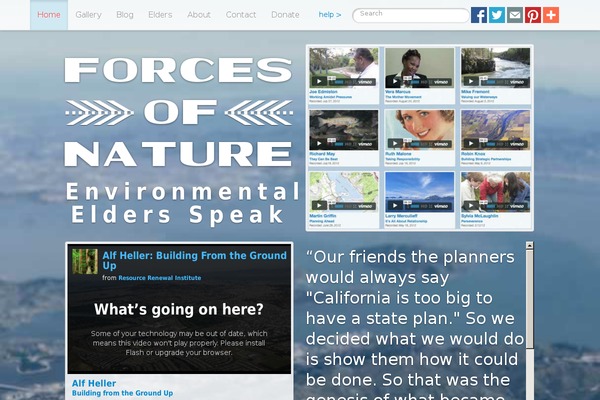Open the Resource Renewal Institute link
The height and width of the screenshot is (400, 600).
(160, 278)
